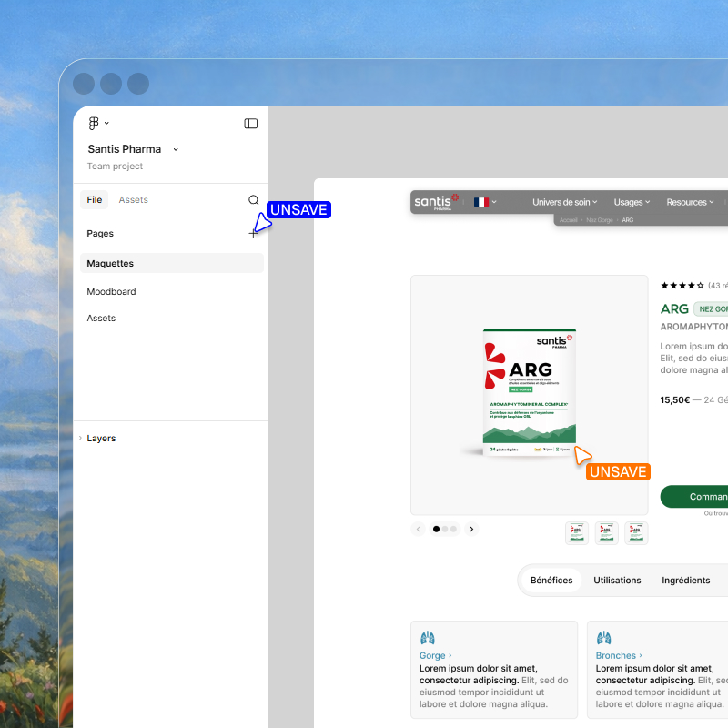
Task: Select the Moodboard page
Action: click(x=111, y=291)
